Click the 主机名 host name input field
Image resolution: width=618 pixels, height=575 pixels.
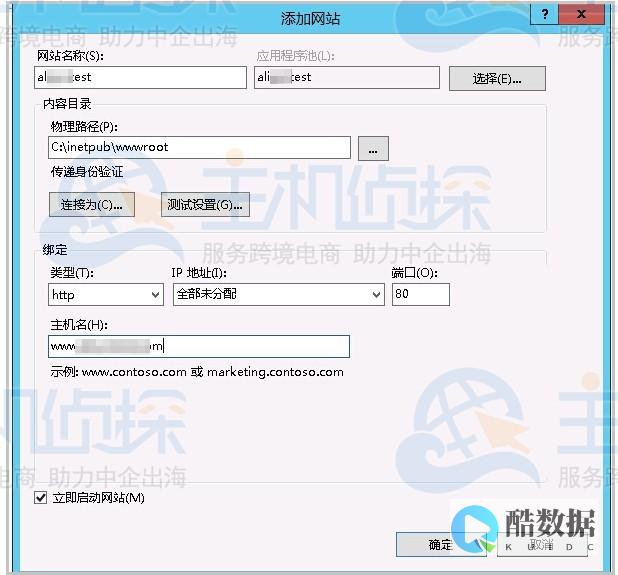[199, 346]
